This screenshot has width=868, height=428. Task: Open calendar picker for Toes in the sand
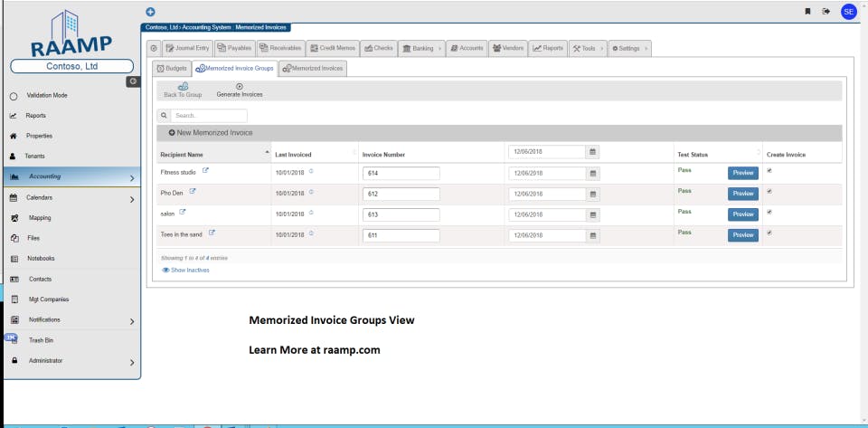point(592,236)
